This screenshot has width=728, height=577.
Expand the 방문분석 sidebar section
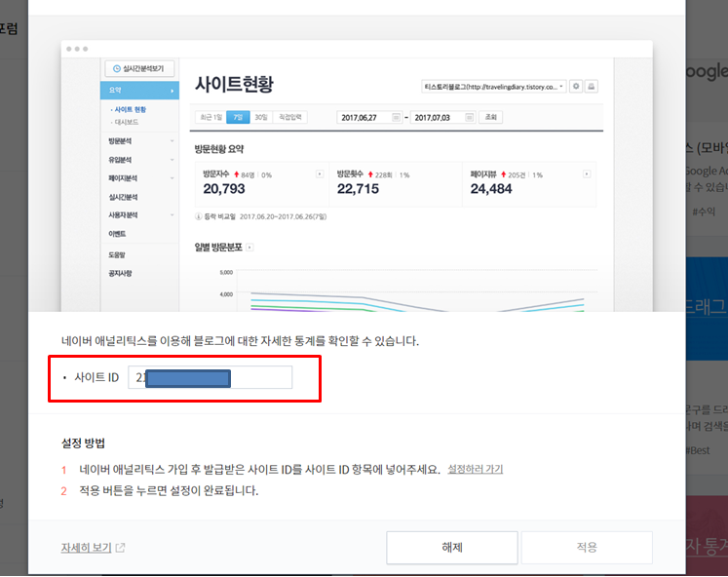click(139, 141)
